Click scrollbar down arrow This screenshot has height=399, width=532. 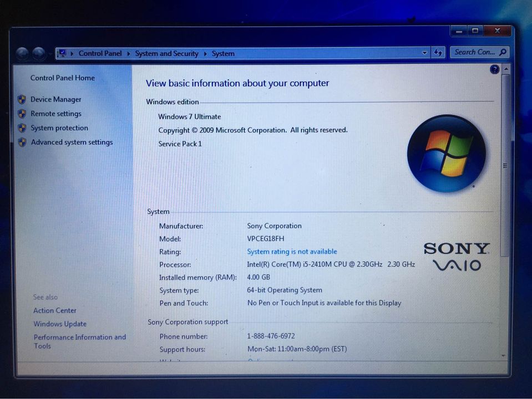tap(504, 356)
